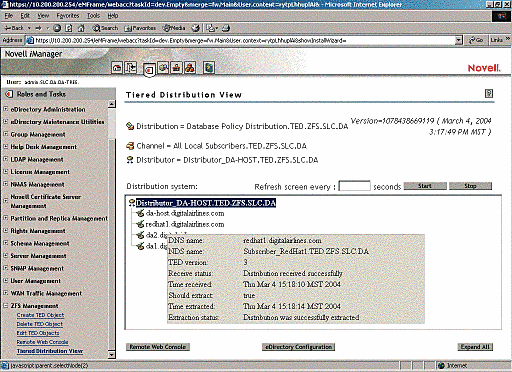Viewport: 512px width, 372px height.
Task: Click the Stop refresh button
Action: click(x=470, y=186)
